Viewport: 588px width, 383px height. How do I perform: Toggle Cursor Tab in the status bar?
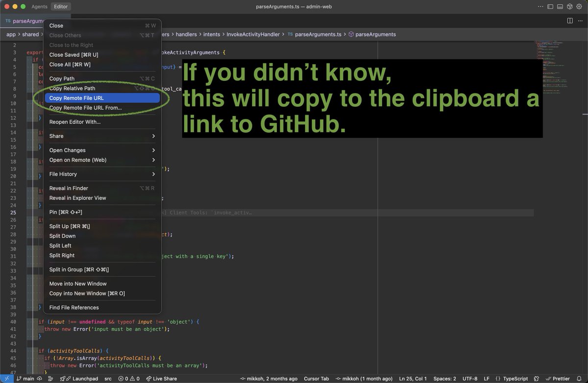316,378
